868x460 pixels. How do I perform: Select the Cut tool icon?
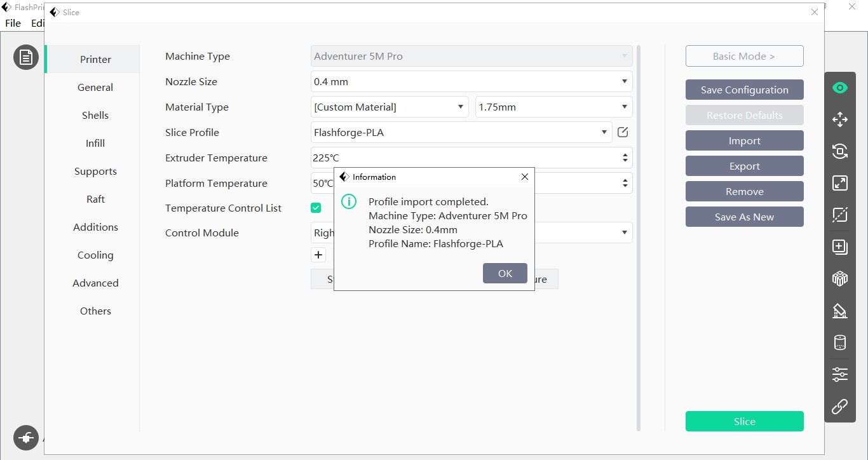(x=840, y=215)
